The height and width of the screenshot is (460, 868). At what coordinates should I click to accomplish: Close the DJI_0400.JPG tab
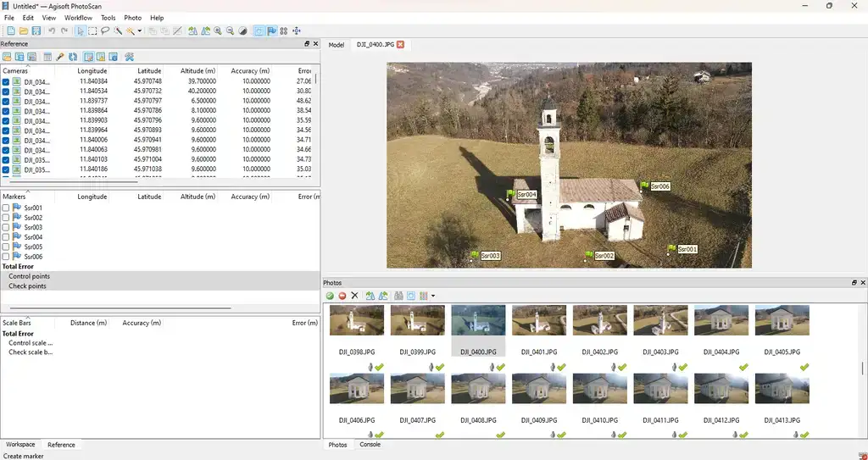click(400, 44)
